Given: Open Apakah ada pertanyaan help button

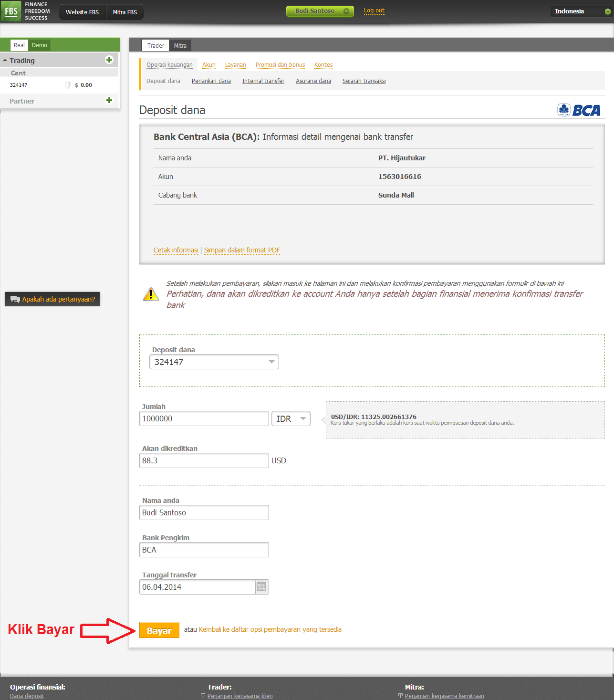Looking at the screenshot, I should (52, 299).
